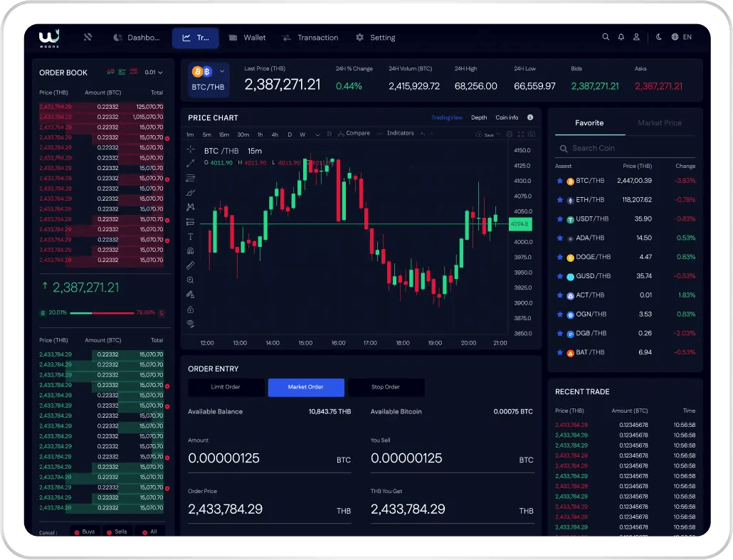Select the crosshair cursor tool on the chart
The image size is (733, 560).
(x=190, y=149)
